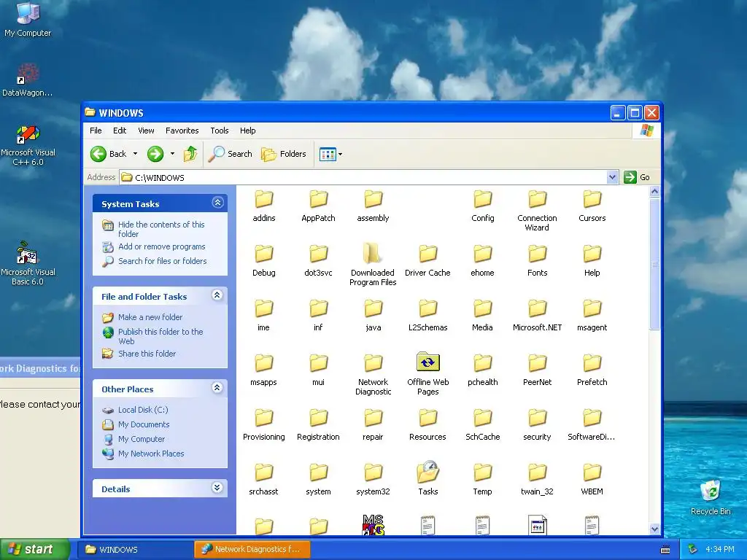Select the Cursors folder
This screenshot has width=747, height=560.
tap(592, 206)
